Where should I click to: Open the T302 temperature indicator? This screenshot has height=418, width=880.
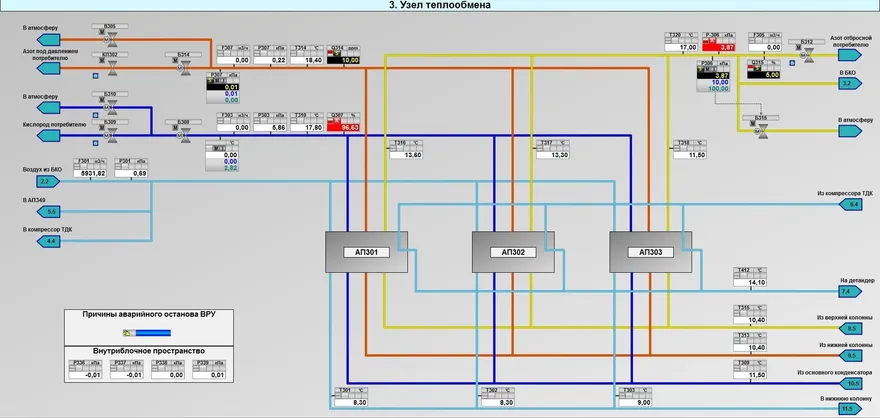498,397
